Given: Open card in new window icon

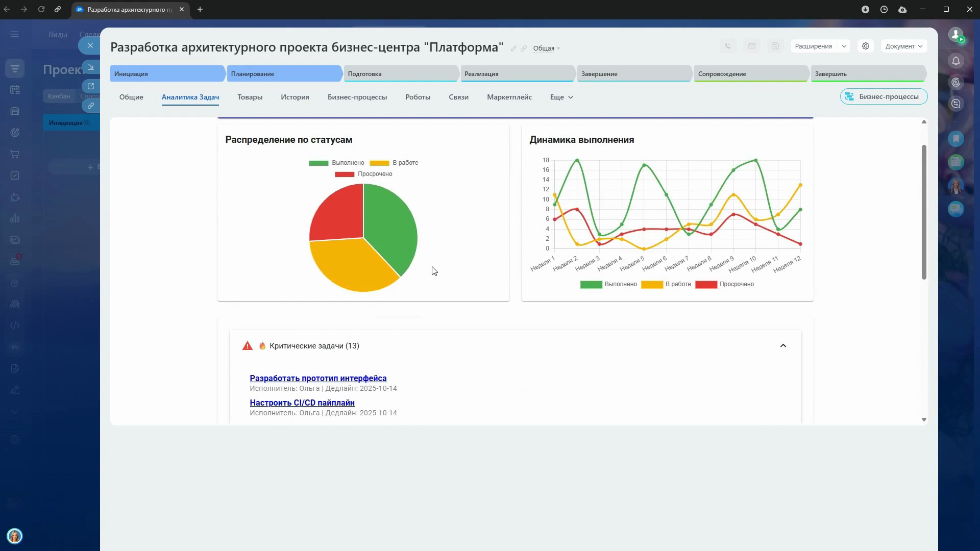Looking at the screenshot, I should point(91,86).
